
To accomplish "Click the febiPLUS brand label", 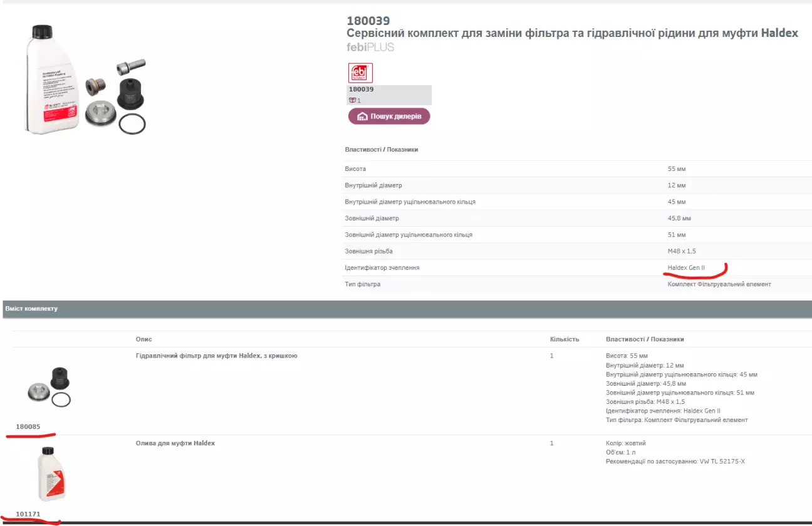I will coord(370,47).
